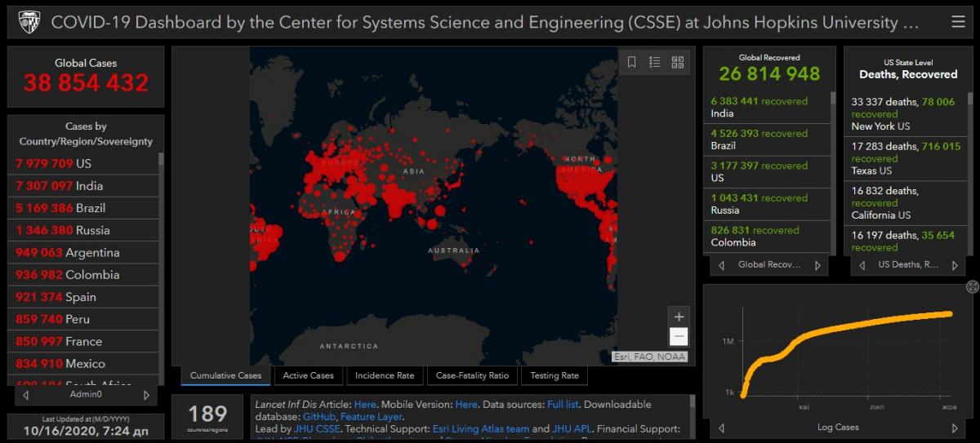Next arrow beside Log Cases chart
The width and height of the screenshot is (980, 443).
tap(955, 427)
